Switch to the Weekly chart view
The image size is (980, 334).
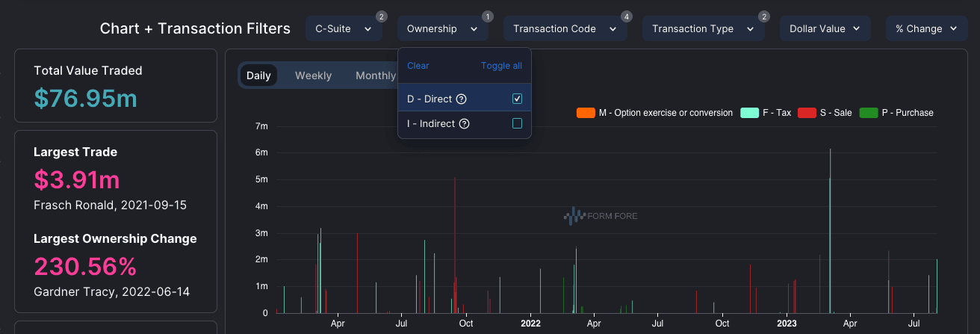click(313, 75)
